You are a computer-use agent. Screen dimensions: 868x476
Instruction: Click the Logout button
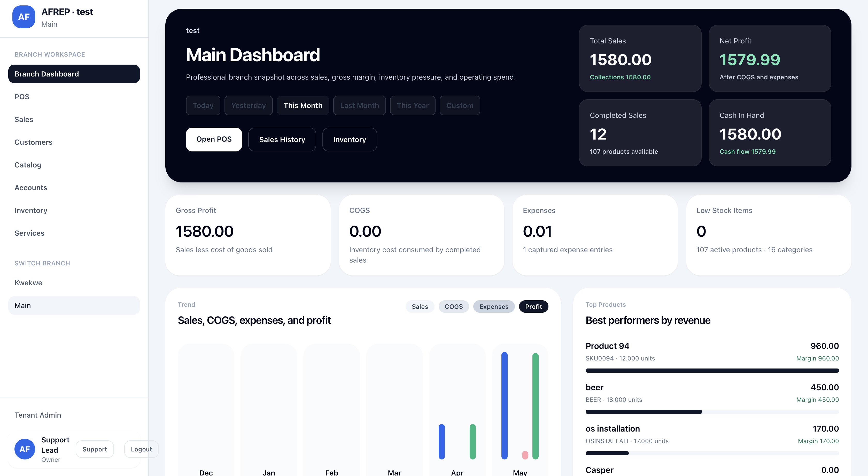tap(141, 449)
